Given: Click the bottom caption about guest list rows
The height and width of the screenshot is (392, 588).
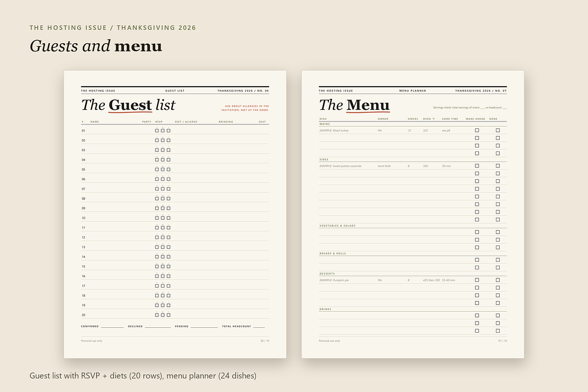Looking at the screenshot, I should [x=143, y=376].
